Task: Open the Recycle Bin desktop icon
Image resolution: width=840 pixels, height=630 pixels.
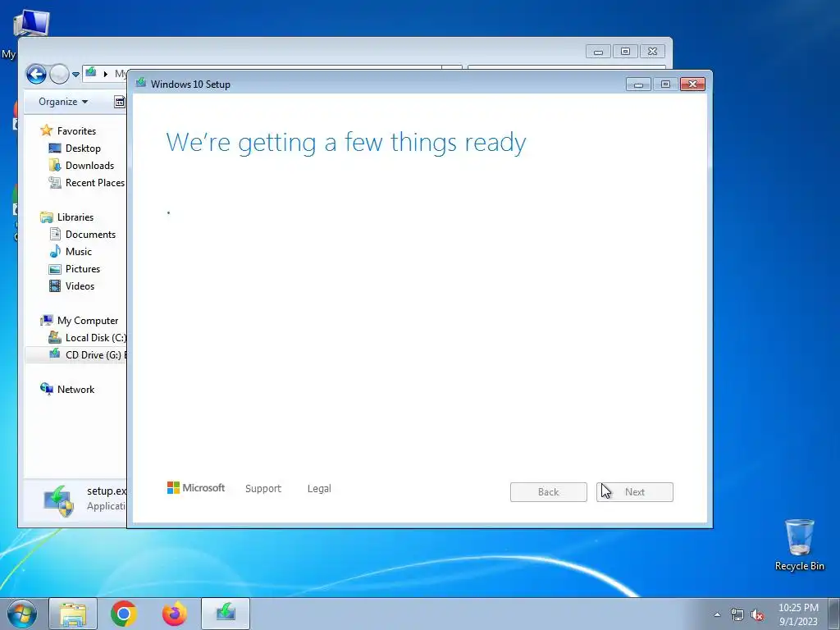Action: tap(799, 545)
